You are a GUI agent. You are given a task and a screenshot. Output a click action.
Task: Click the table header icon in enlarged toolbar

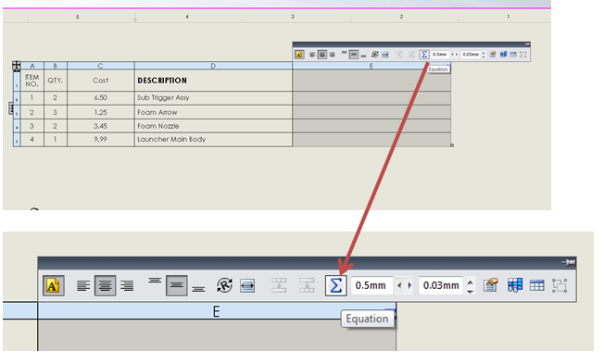pyautogui.click(x=537, y=285)
